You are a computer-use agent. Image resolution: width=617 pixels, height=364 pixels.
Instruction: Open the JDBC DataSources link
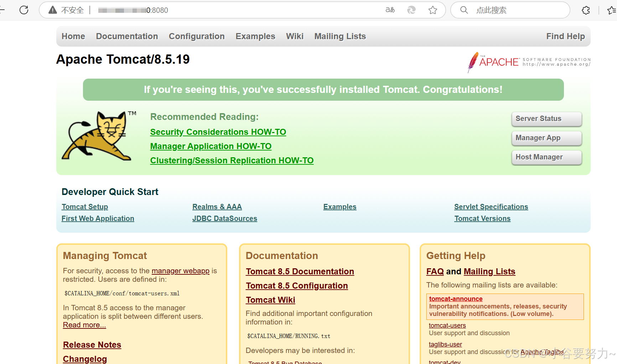(x=225, y=218)
